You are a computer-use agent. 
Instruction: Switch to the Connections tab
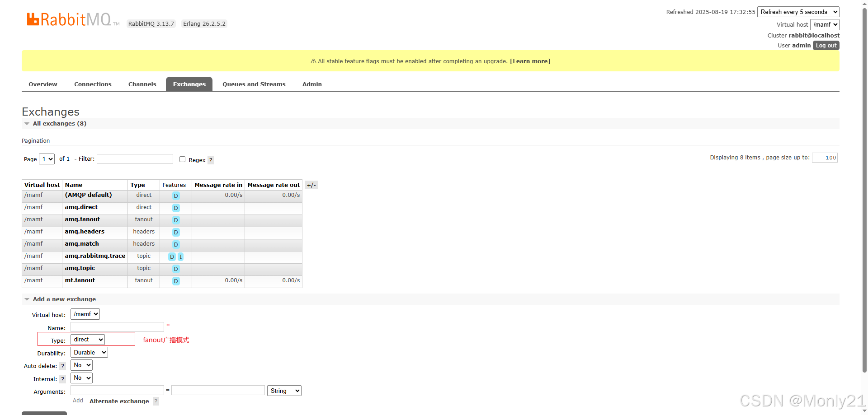(93, 84)
